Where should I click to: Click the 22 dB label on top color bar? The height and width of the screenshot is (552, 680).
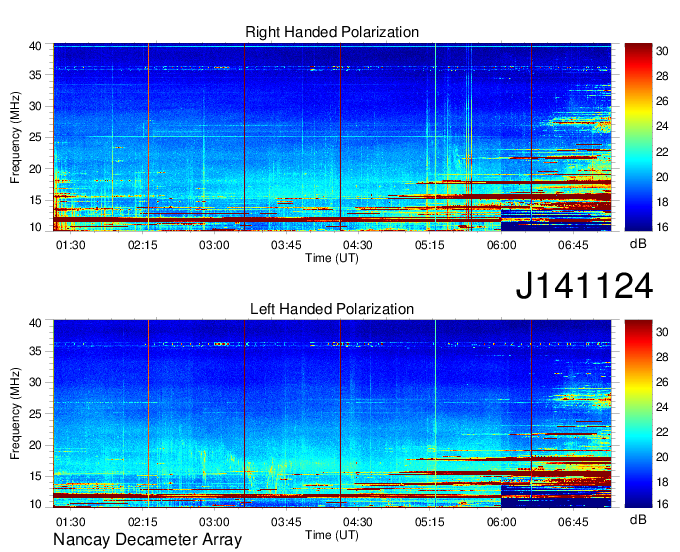tap(662, 152)
